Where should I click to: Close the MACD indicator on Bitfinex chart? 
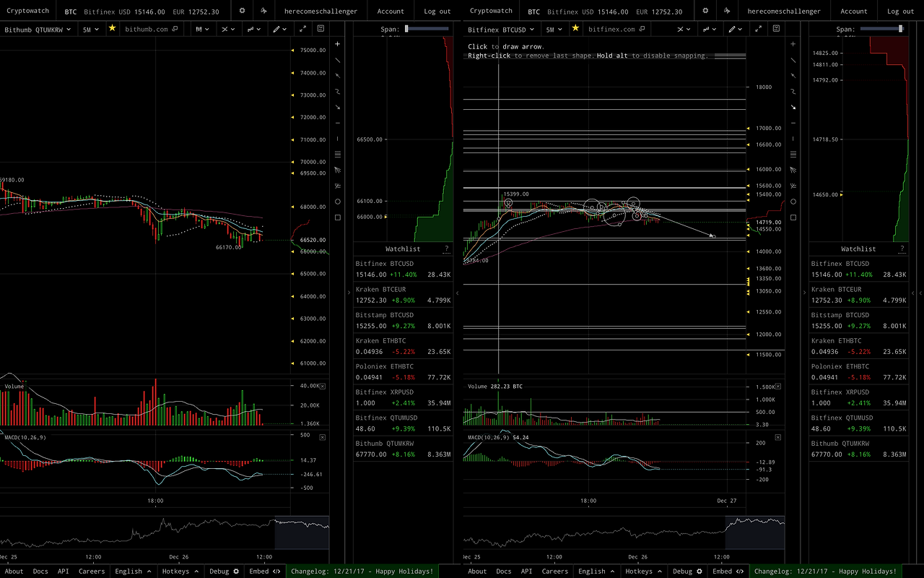pos(777,437)
